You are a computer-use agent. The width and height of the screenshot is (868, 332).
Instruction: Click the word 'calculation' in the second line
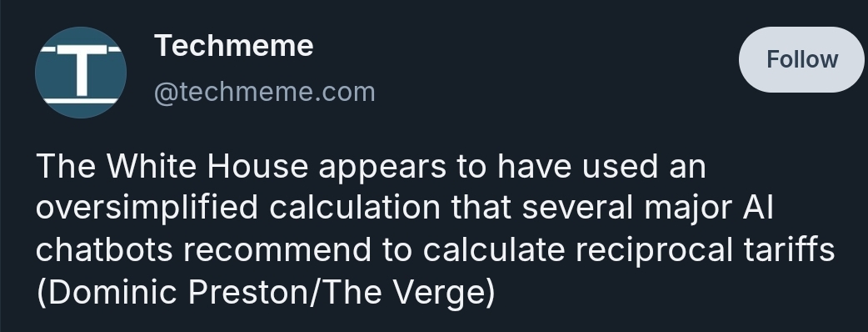point(355,208)
